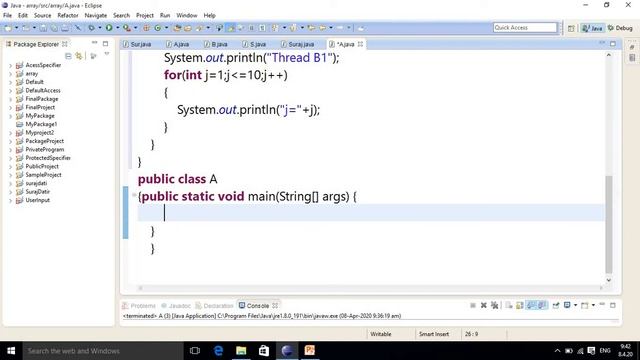
Task: Minimize the Package Explorer view
Action: tap(95, 42)
